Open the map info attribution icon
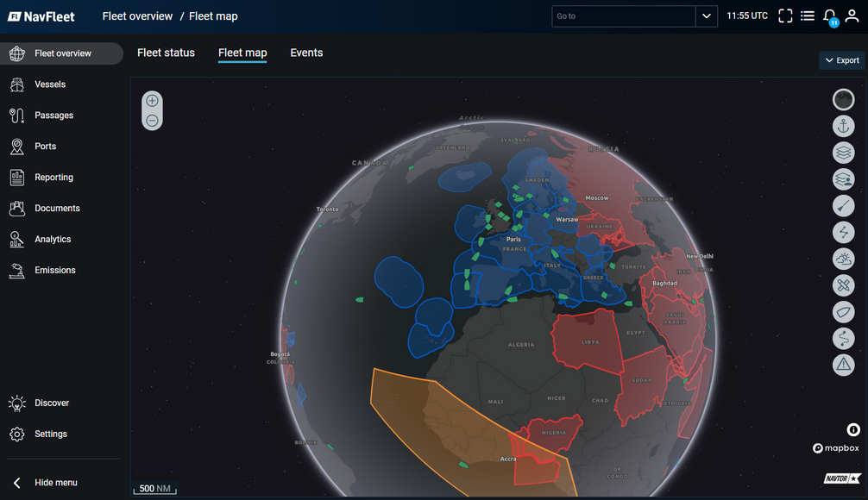 (853, 430)
